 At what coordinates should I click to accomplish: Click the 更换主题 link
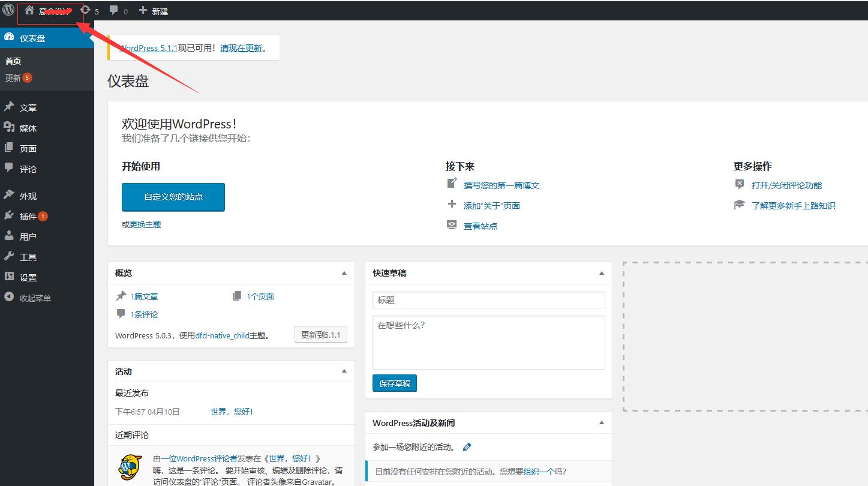[145, 224]
